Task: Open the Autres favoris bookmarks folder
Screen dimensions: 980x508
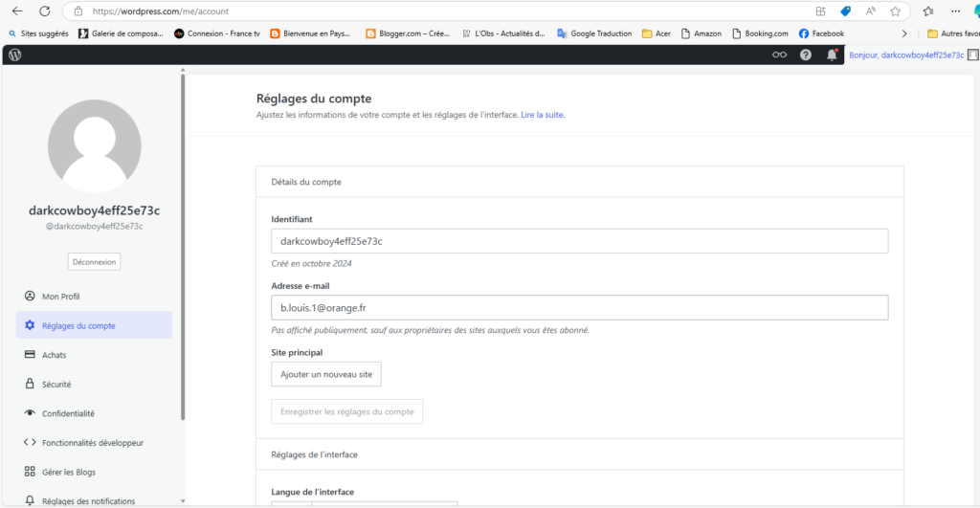Action: point(952,33)
